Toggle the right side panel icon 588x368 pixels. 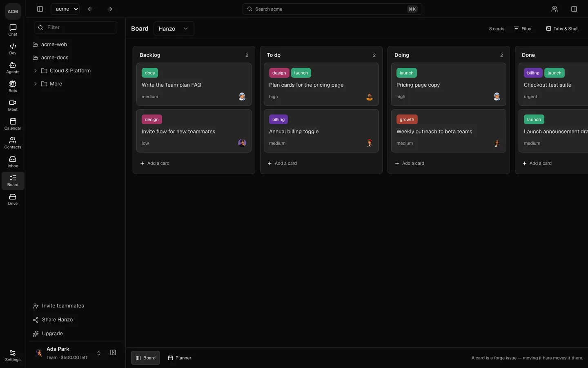(x=574, y=9)
